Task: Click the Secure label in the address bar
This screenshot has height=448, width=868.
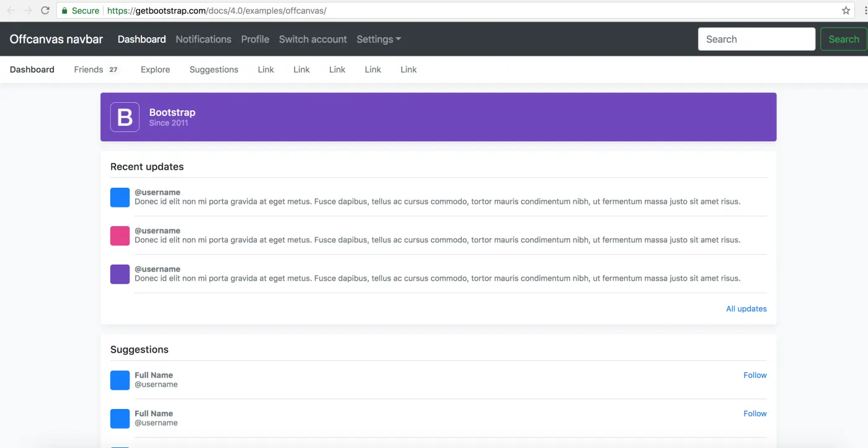Action: (x=86, y=11)
